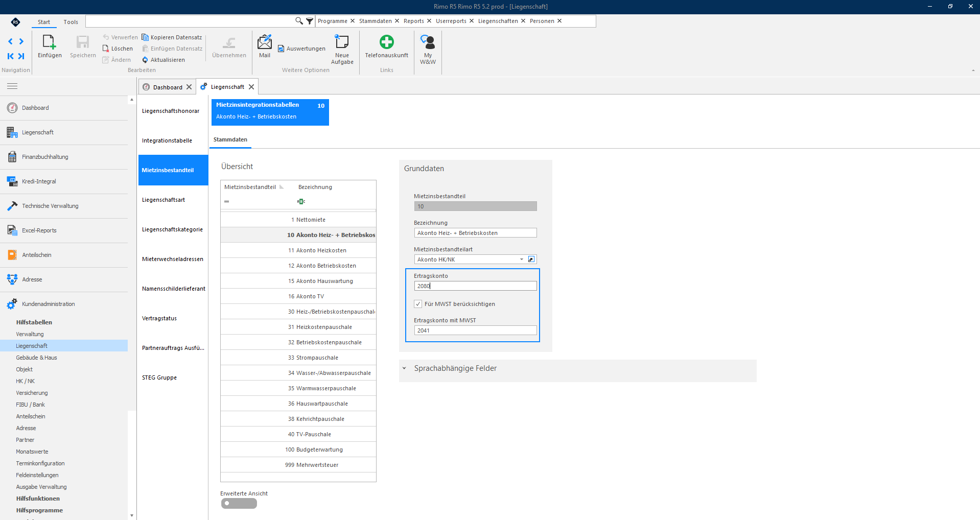The image size is (980, 520).
Task: Open Telefonauskunft link icon
Action: coord(387,42)
